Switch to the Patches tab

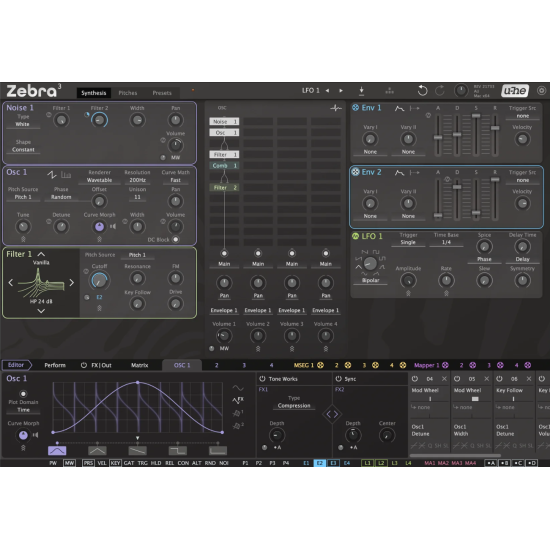128,93
